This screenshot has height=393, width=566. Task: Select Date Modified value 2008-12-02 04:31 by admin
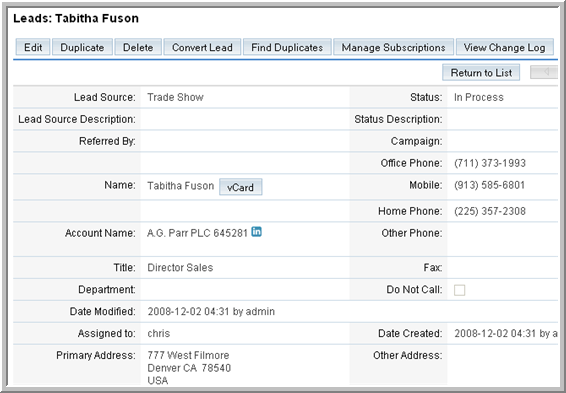click(211, 311)
